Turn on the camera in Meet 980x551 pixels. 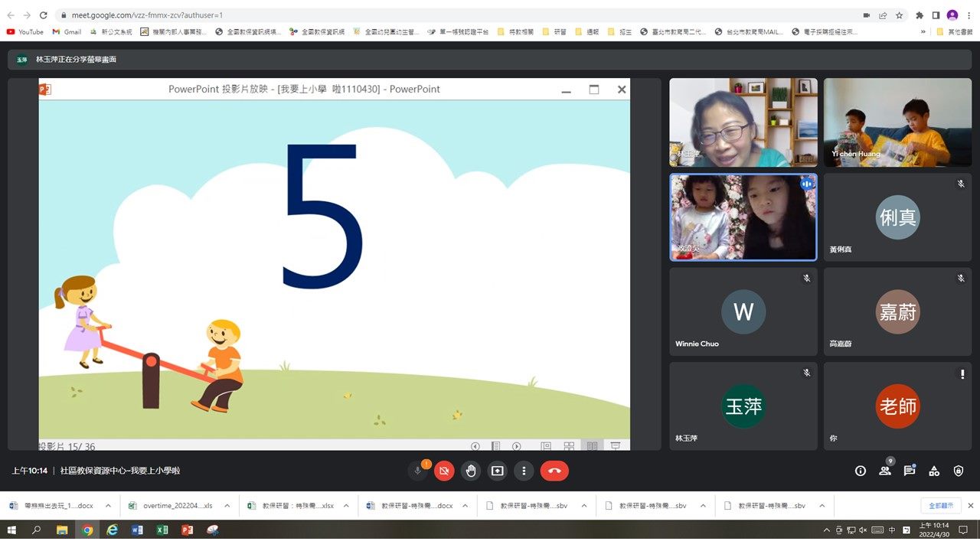pyautogui.click(x=444, y=471)
